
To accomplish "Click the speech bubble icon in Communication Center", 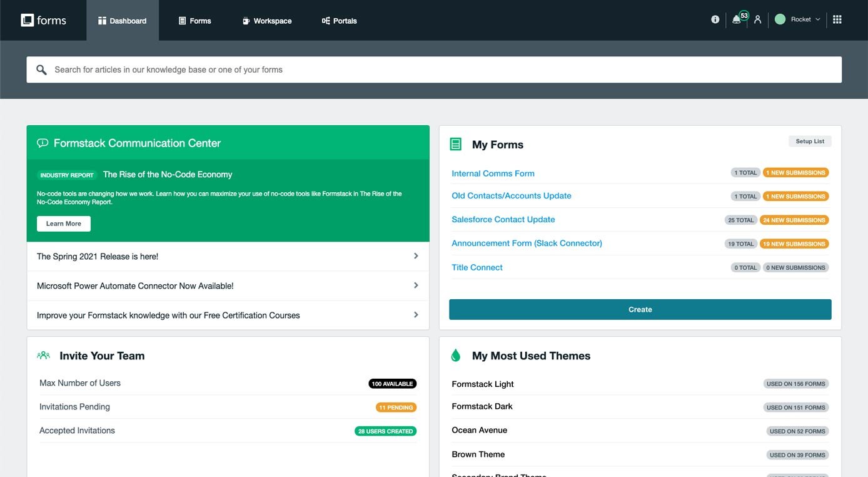I will click(42, 142).
